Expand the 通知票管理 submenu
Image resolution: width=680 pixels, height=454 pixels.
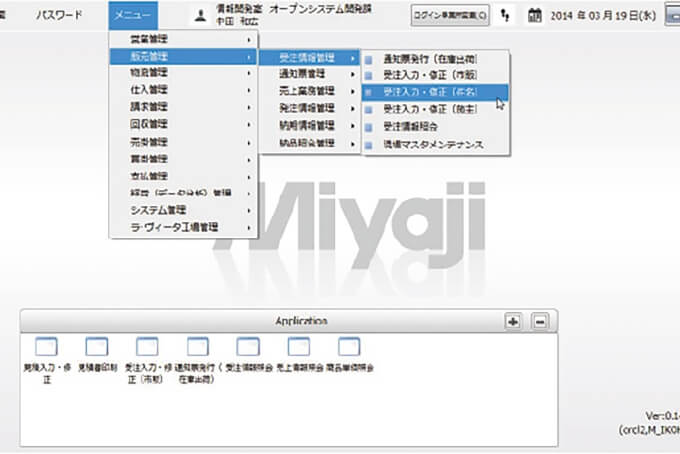click(x=310, y=74)
